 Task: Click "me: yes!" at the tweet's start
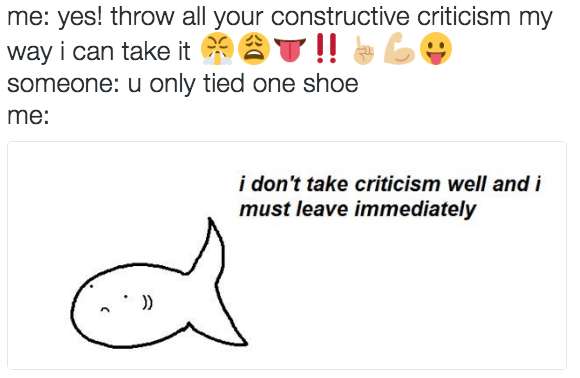(55, 17)
